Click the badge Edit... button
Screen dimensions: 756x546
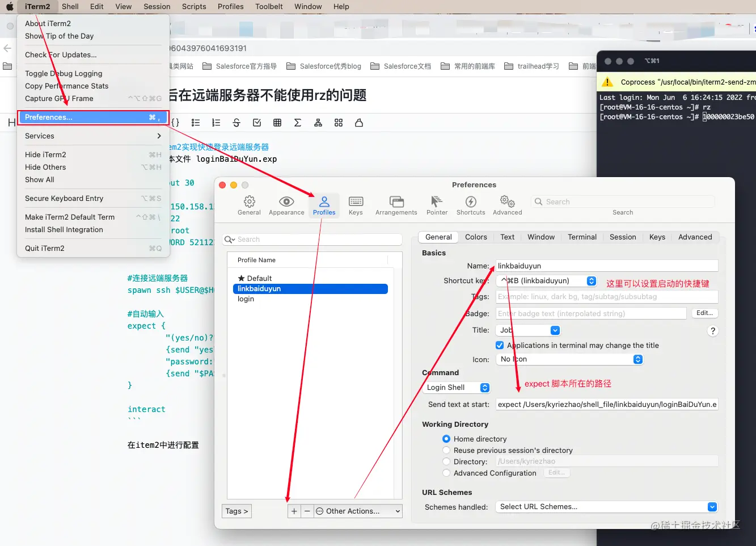point(704,313)
